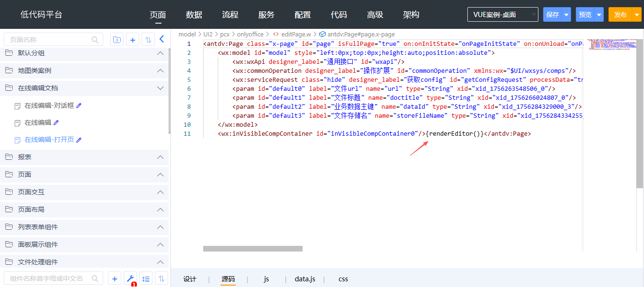Viewport: 644px width, 287px height.
Task: Expand the 报表 group
Action: (160, 157)
